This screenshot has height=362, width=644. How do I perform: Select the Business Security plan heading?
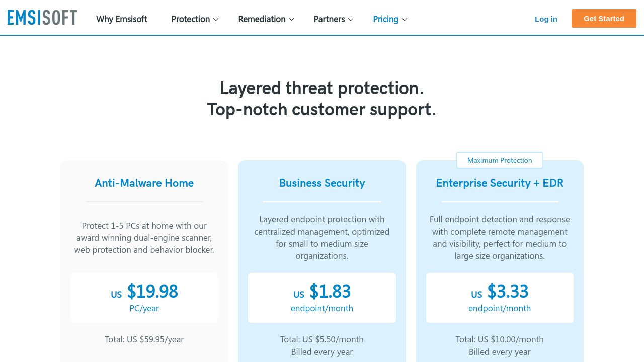322,183
